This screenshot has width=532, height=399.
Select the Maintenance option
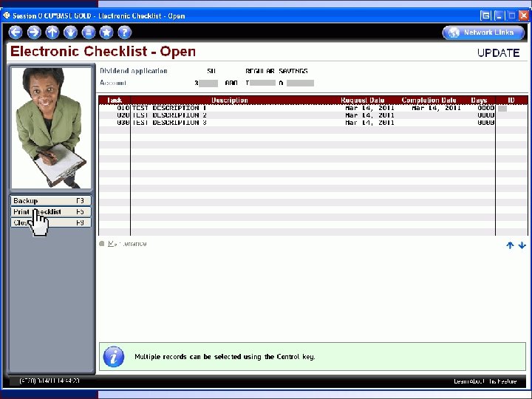pos(123,244)
